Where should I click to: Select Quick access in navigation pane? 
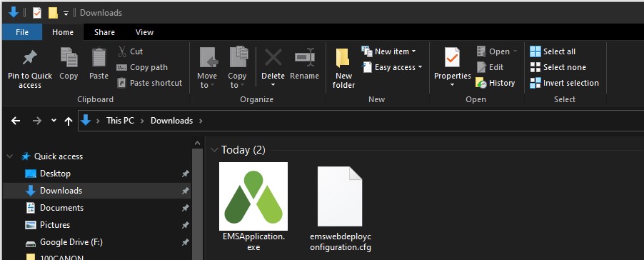click(x=59, y=156)
